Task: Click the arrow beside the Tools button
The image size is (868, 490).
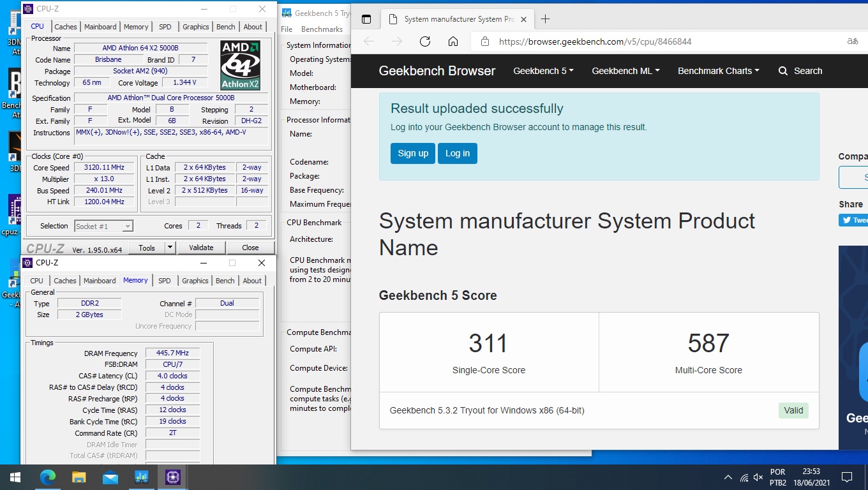Action: [170, 248]
